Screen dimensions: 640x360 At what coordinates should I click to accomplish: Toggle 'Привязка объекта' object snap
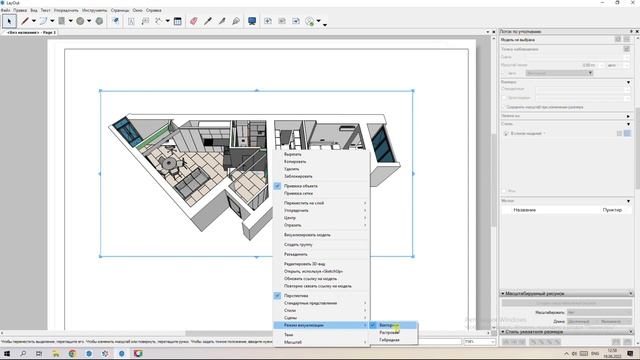click(x=300, y=186)
